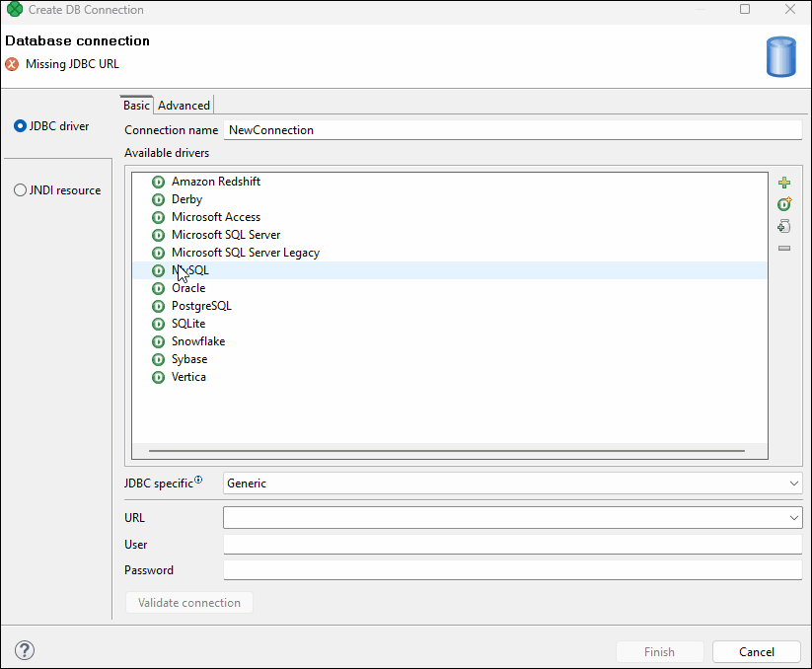The height and width of the screenshot is (669, 812).
Task: Click the add new driver plus icon
Action: (x=783, y=182)
